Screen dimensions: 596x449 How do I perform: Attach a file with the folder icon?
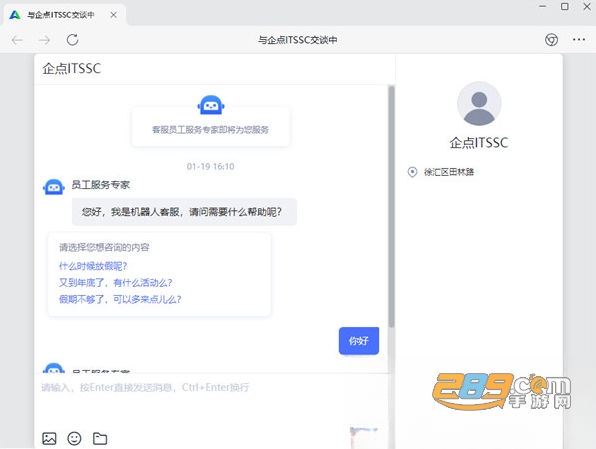pyautogui.click(x=100, y=438)
